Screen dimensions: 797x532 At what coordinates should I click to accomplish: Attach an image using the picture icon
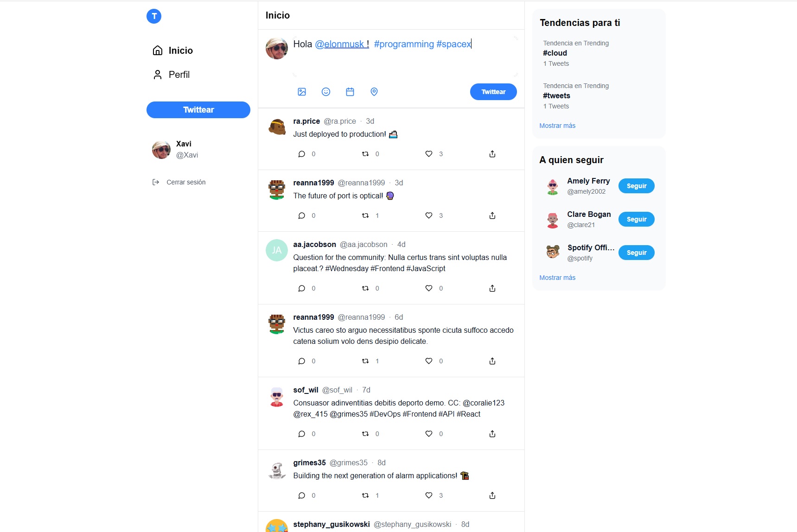click(302, 92)
